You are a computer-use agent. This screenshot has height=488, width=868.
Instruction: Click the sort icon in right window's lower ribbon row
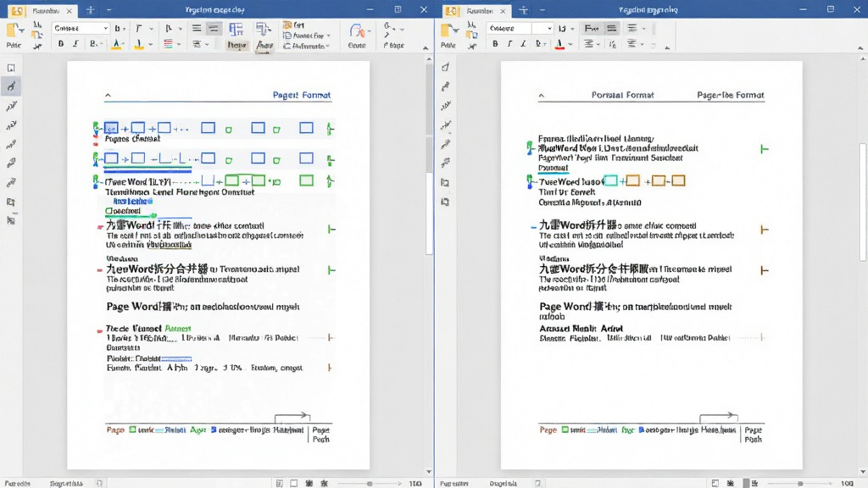coord(612,44)
